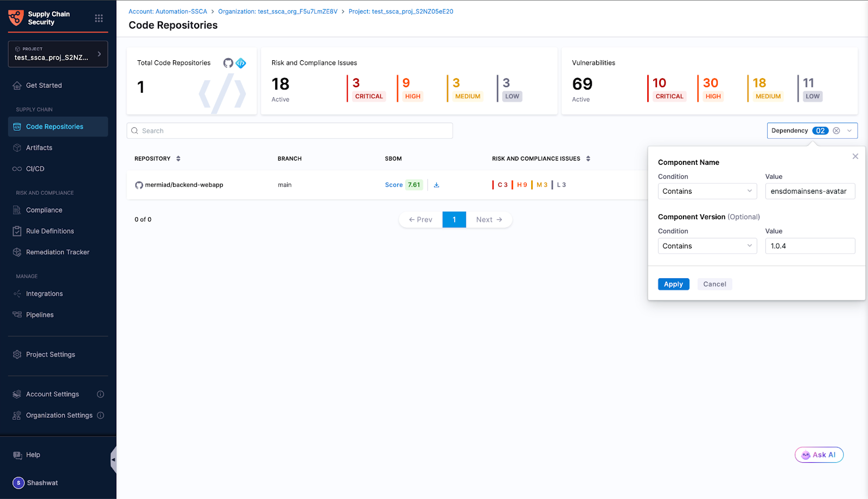
Task: Sort by Repository column arrows
Action: (178, 159)
